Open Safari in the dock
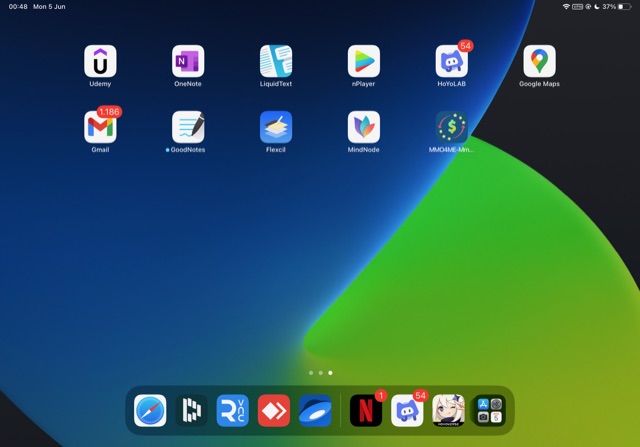Viewport: 640px width, 447px height. (x=150, y=410)
